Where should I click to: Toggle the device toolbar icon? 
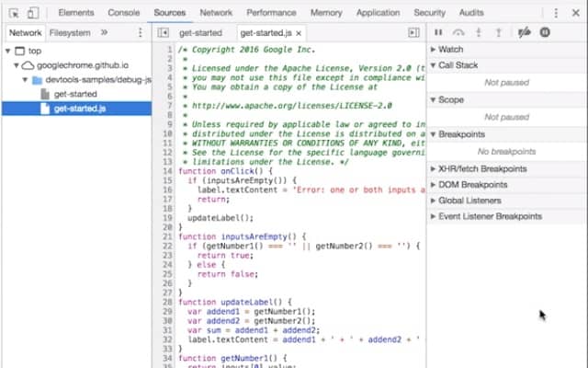point(33,13)
